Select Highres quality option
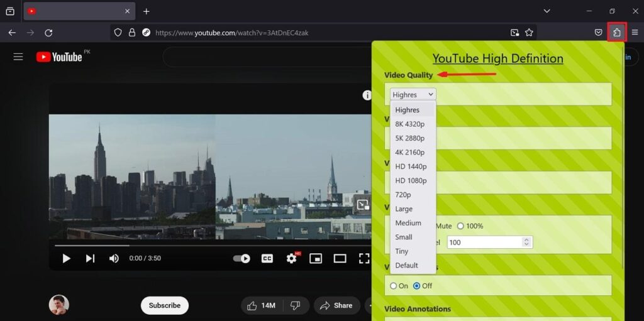 413,109
